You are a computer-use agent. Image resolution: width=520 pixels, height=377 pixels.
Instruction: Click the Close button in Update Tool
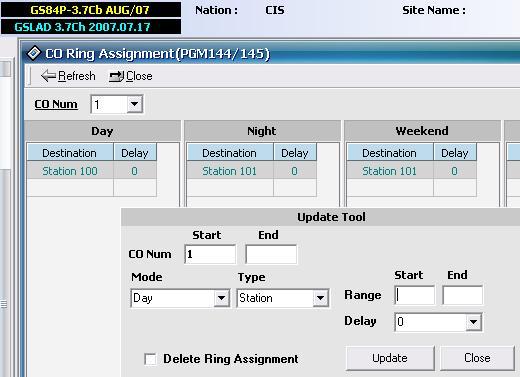coord(477,358)
